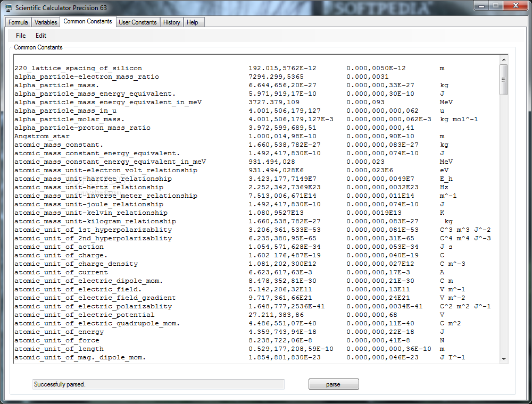
Task: Click 220_lattice_spacing_of_silicon constant name
Action: coord(78,68)
